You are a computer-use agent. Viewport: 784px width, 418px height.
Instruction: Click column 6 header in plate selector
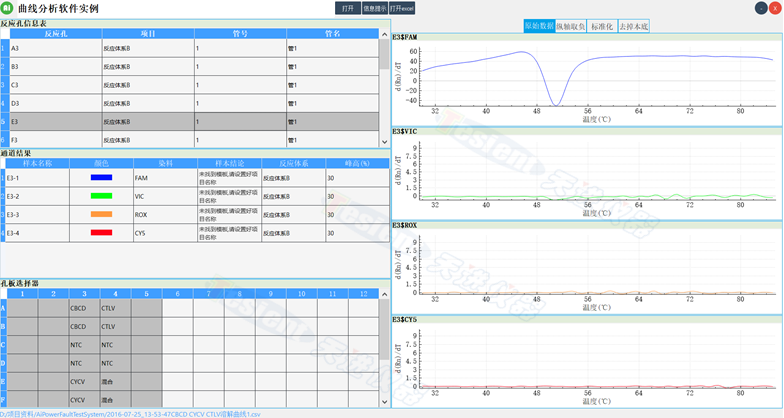tap(178, 294)
